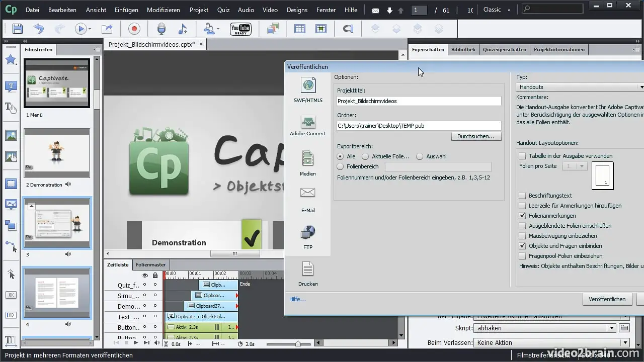Switch to the Bibliothek tab
Screen dimensions: 644x362
pyautogui.click(x=463, y=49)
